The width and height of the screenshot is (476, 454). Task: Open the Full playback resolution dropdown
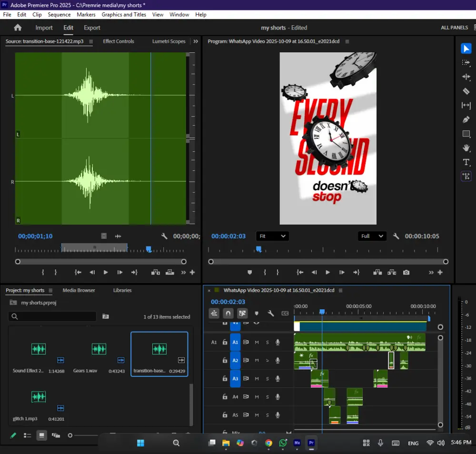tap(372, 236)
